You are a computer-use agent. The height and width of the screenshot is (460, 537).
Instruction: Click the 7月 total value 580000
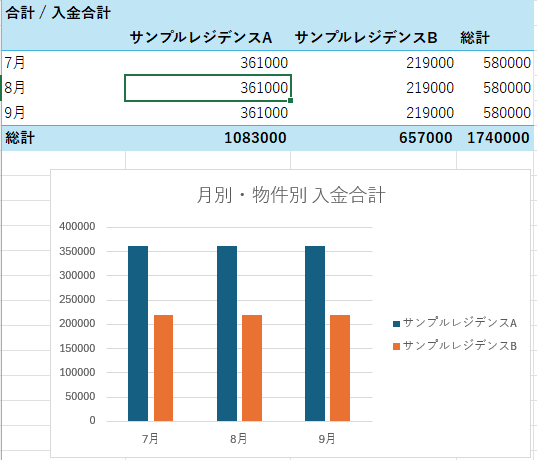[x=507, y=63]
